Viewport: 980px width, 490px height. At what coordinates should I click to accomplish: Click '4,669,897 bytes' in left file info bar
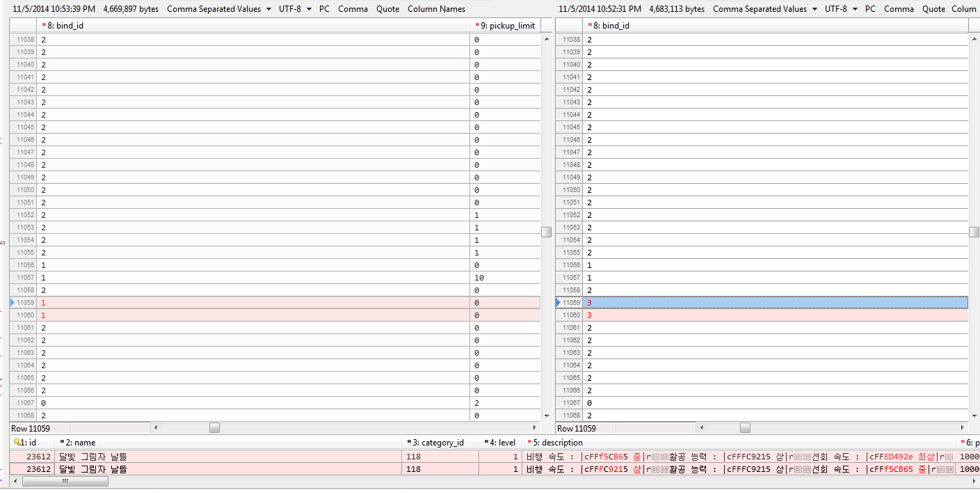[131, 9]
